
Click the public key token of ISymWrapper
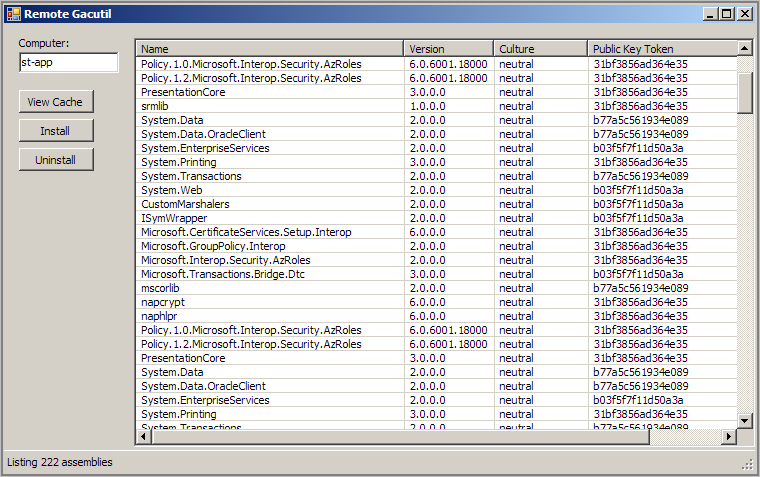coord(638,218)
